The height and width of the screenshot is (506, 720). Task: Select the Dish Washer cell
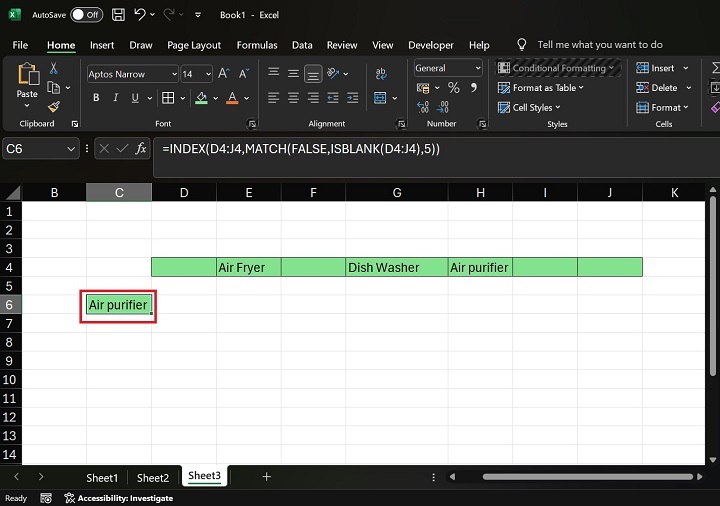coord(397,267)
